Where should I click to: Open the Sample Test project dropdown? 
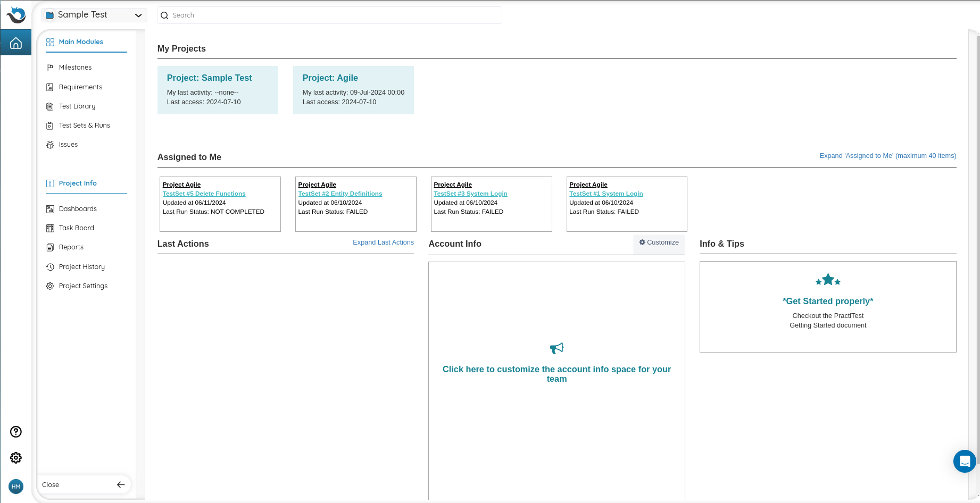coord(94,15)
